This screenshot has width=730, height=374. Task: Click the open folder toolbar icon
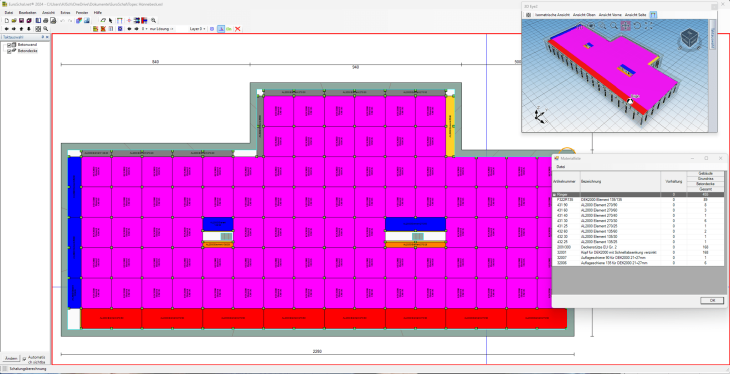coord(14,20)
